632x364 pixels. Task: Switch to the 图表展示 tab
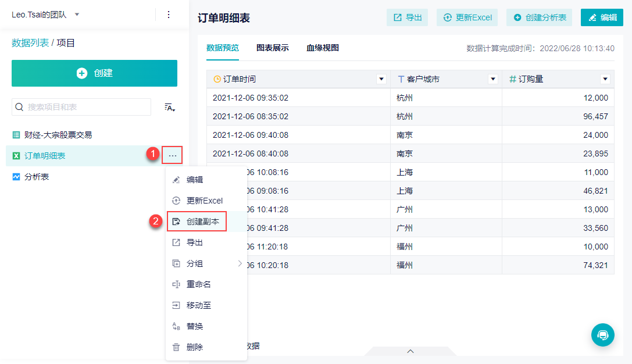tap(273, 48)
